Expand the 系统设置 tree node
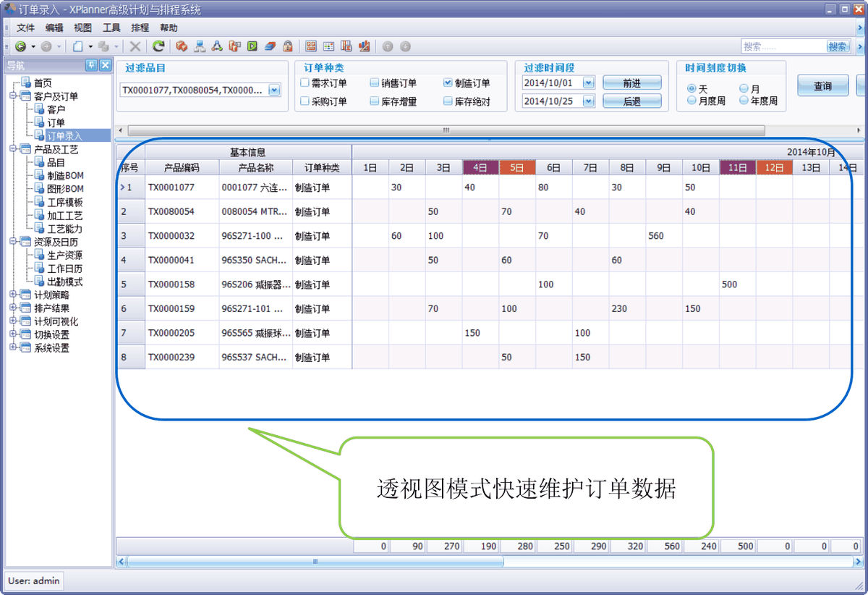Viewport: 868px width, 595px height. coord(14,347)
